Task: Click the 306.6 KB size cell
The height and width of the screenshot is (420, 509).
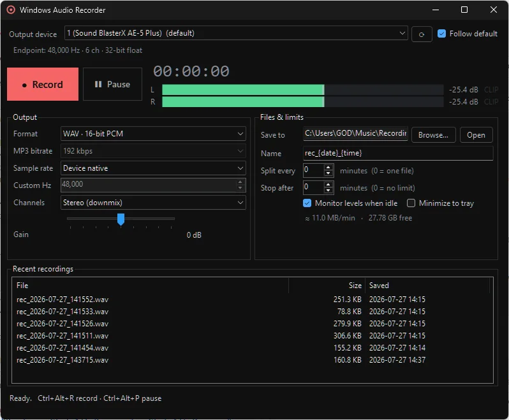Action: click(x=348, y=336)
